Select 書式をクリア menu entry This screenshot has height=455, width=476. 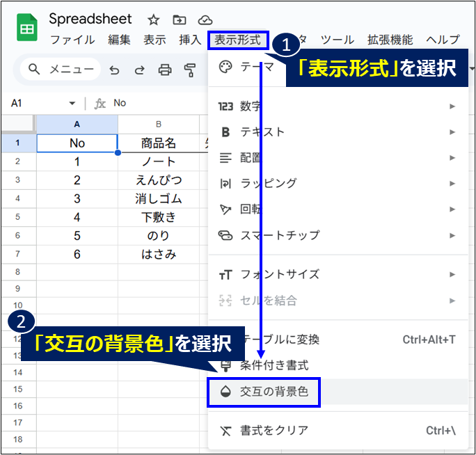(x=338, y=431)
